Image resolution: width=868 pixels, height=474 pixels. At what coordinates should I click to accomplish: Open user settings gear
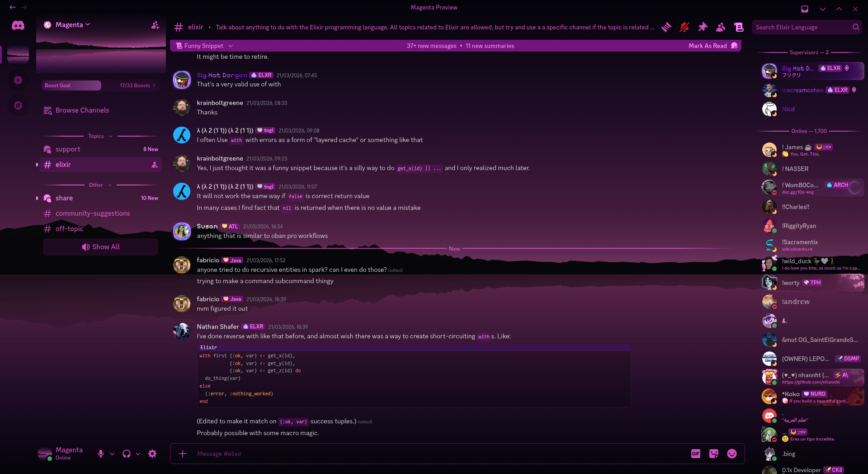(x=152, y=454)
